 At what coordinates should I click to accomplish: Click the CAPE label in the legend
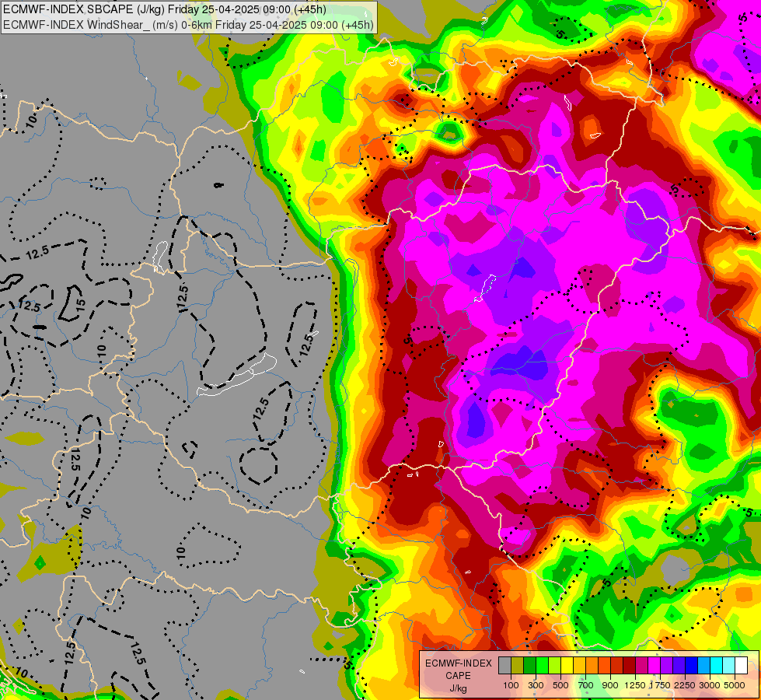pyautogui.click(x=458, y=676)
